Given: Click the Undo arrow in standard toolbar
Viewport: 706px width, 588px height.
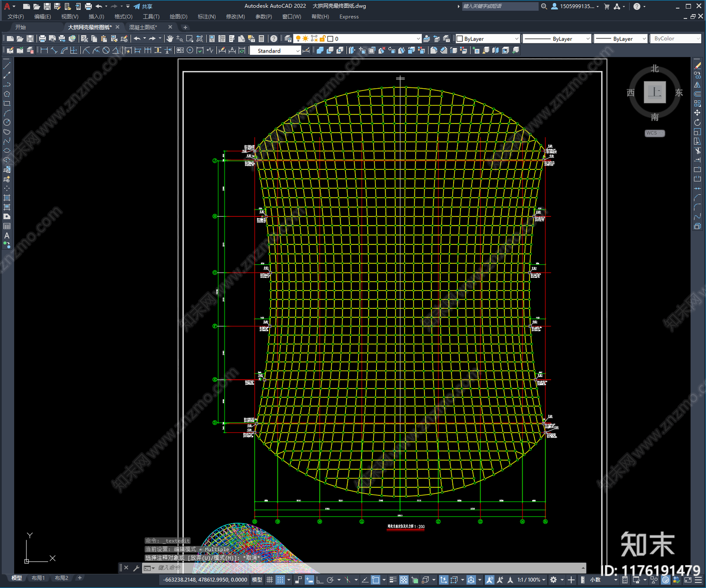Looking at the screenshot, I should (x=137, y=39).
